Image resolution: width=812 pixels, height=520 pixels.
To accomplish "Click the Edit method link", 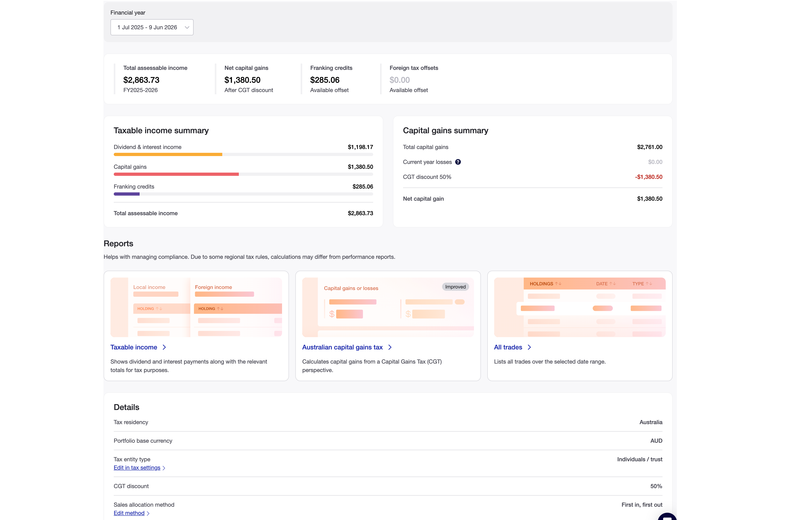I will [129, 513].
